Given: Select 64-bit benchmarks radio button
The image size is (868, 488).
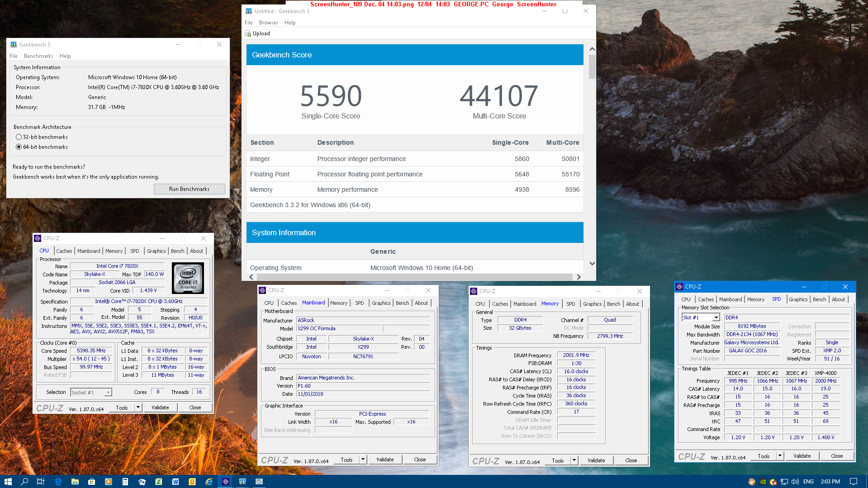Looking at the screenshot, I should click(x=19, y=147).
